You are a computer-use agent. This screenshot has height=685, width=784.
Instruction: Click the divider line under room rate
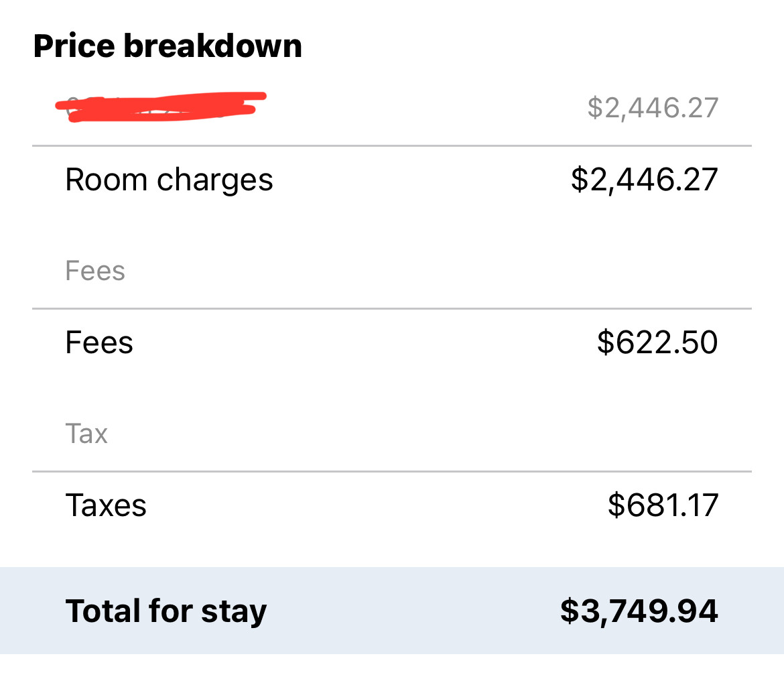(x=392, y=146)
